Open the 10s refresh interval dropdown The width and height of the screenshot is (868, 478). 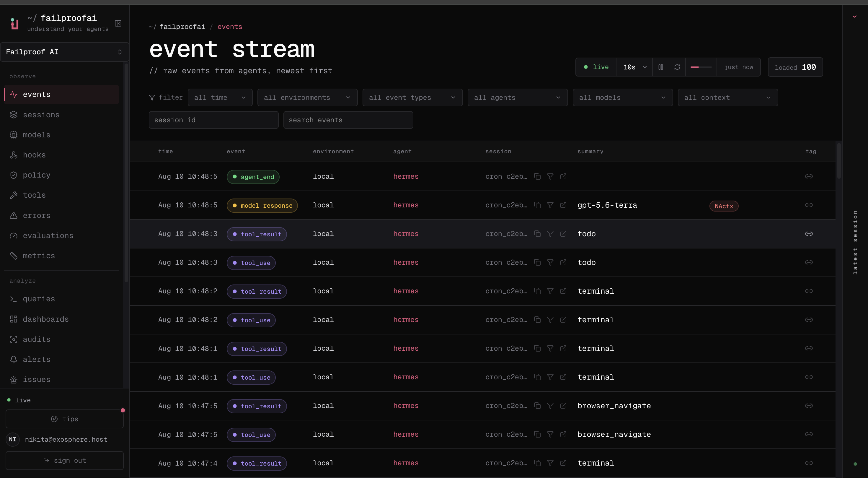click(x=634, y=67)
